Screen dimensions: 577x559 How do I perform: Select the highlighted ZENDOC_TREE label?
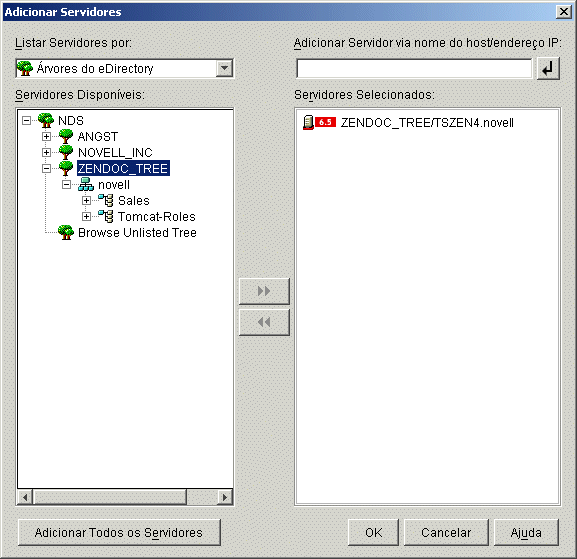click(x=123, y=169)
